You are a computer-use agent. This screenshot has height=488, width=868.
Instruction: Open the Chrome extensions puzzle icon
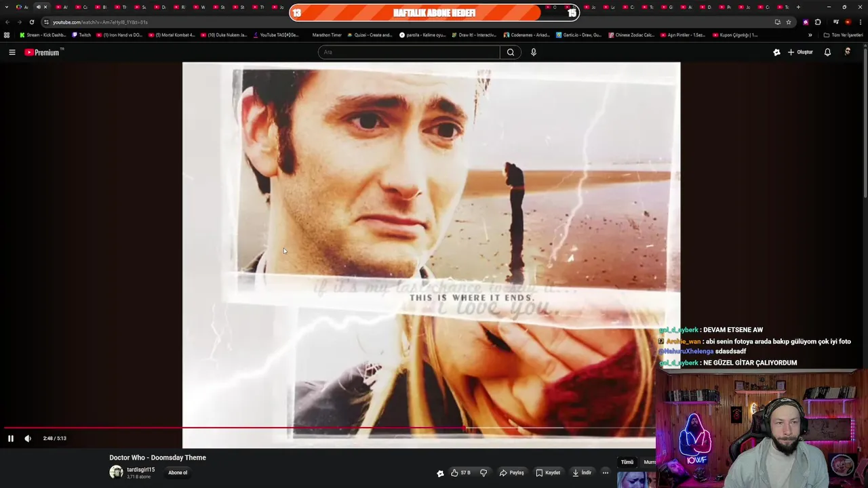coord(818,22)
